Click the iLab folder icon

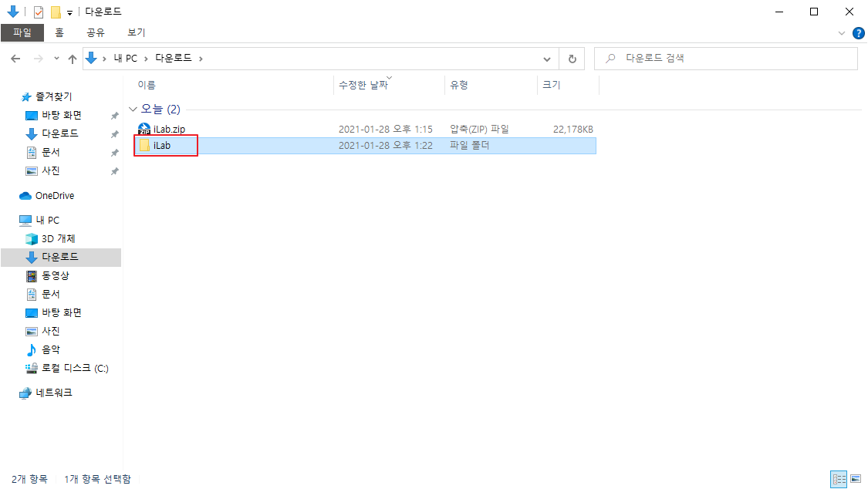point(144,146)
